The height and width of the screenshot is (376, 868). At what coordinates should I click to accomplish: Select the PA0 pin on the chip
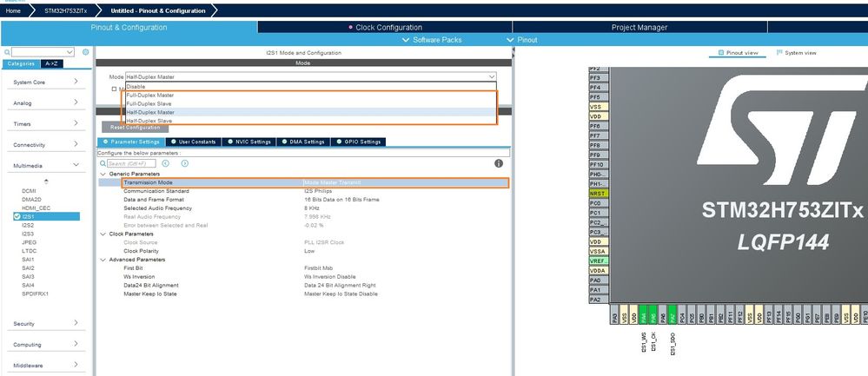pyautogui.click(x=599, y=280)
